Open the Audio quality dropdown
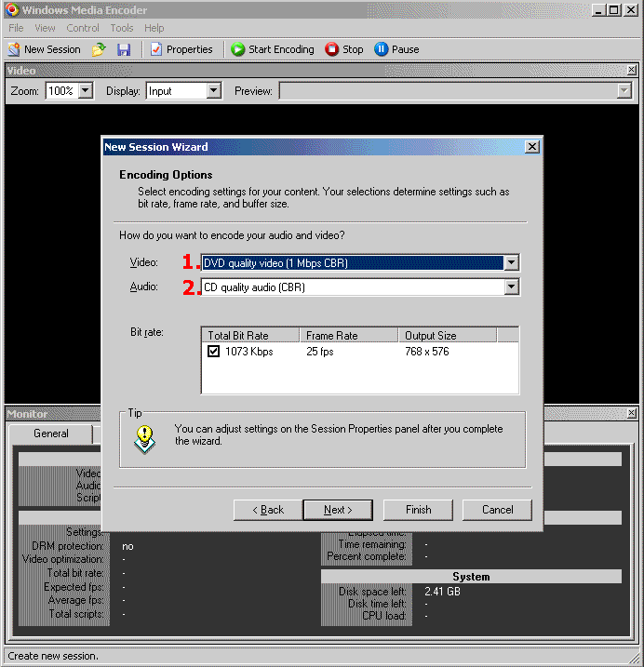The image size is (644, 667). click(x=511, y=287)
